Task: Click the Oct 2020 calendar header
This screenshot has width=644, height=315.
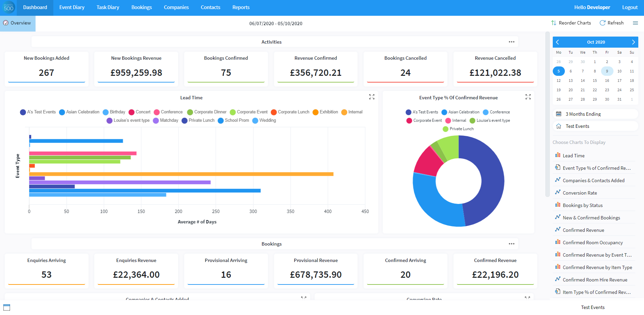Action: [596, 42]
